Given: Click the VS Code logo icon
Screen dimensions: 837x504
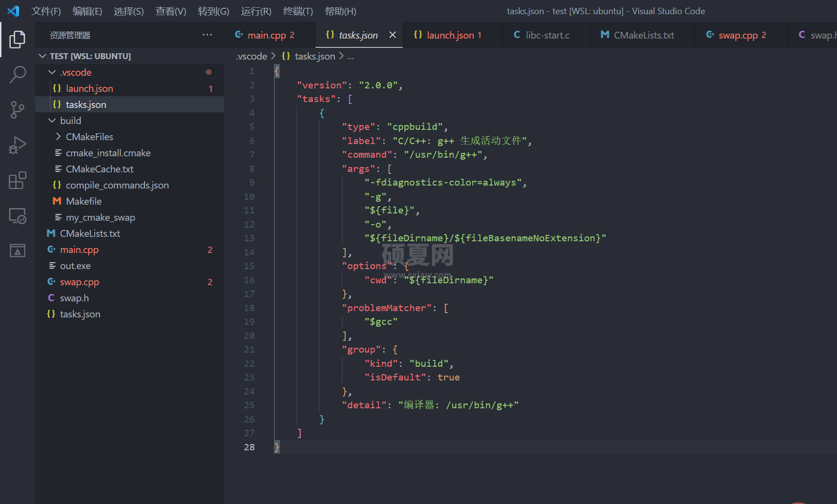Looking at the screenshot, I should (x=13, y=11).
